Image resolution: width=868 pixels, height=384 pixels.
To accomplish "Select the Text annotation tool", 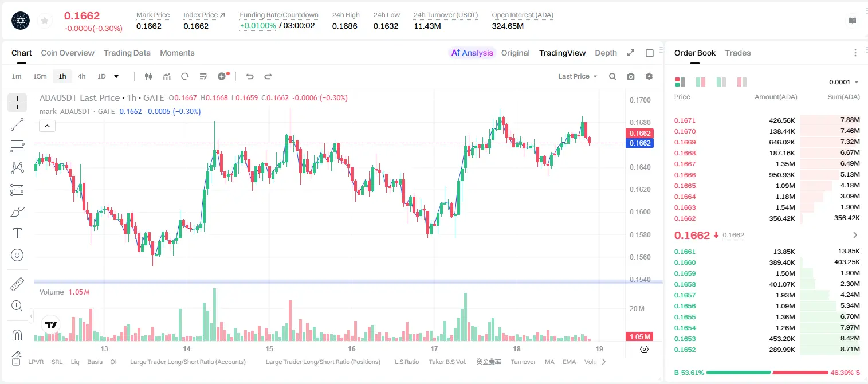I will point(17,233).
